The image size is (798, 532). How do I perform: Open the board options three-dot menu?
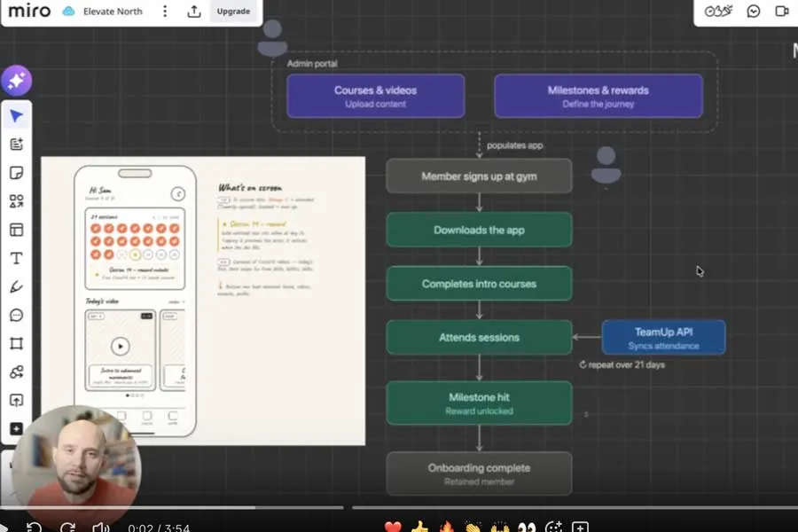[165, 12]
